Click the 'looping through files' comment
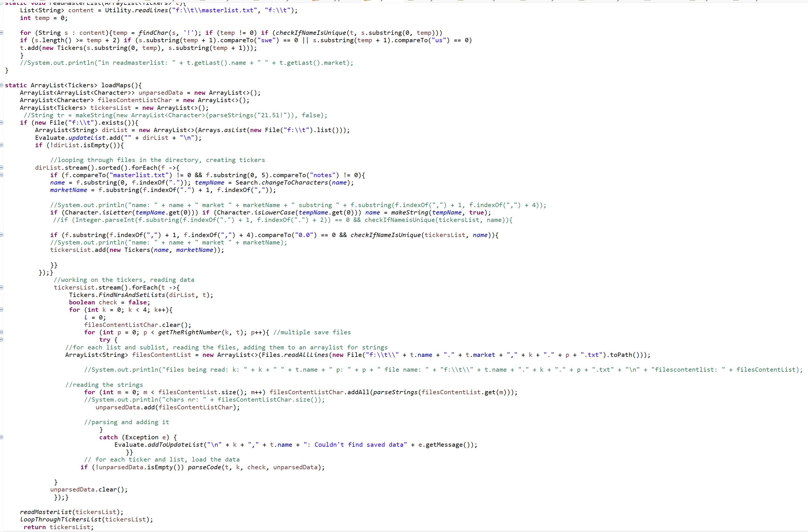The image size is (808, 532). tap(157, 160)
